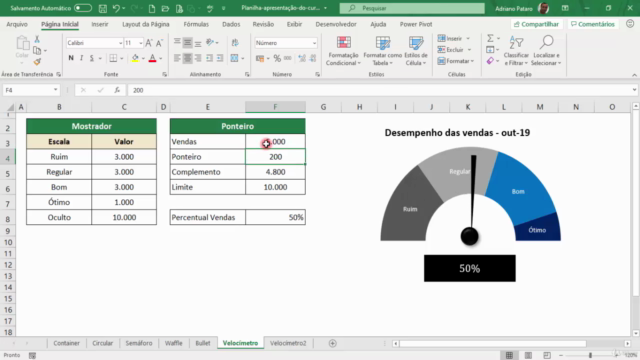Image resolution: width=640 pixels, height=360 pixels.
Task: Click the Insert Function fx icon
Action: coord(117,90)
